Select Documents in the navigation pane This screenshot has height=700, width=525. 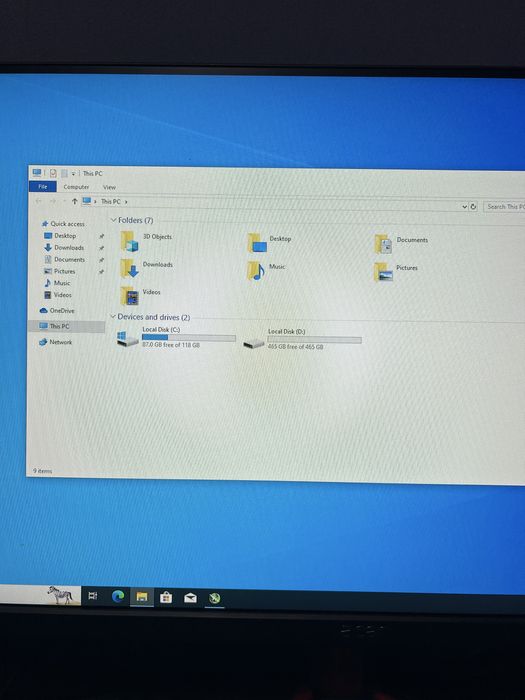click(x=70, y=259)
